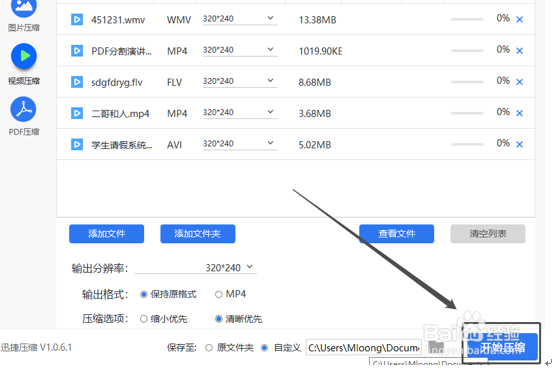Viewport: 552px width, 370px height.
Task: Click the 迅捷压缩 V1.0.6.1 version label
Action: pos(36,348)
